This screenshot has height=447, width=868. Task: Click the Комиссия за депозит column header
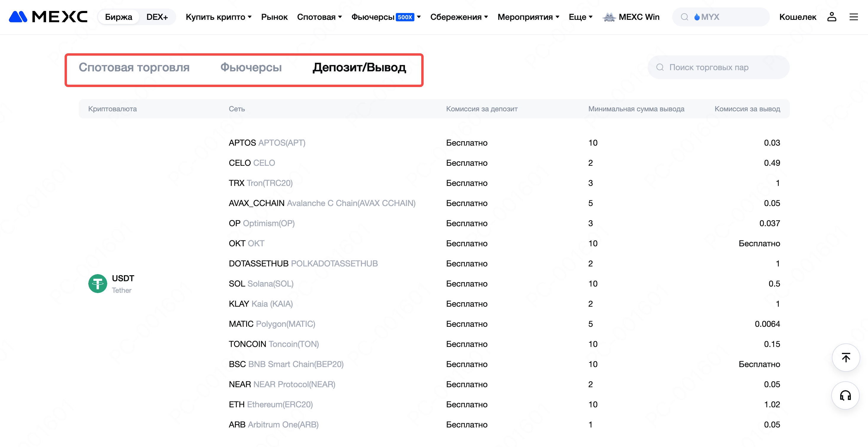click(482, 109)
